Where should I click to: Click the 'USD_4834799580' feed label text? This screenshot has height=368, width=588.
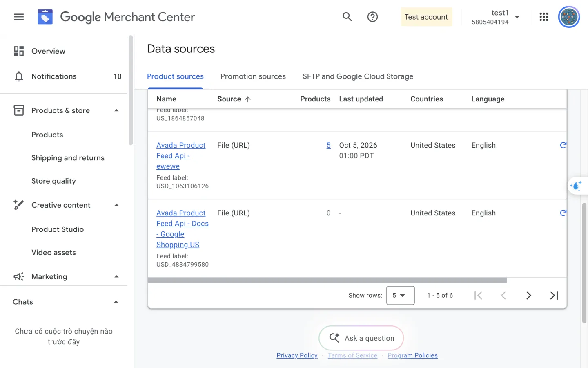click(x=183, y=265)
